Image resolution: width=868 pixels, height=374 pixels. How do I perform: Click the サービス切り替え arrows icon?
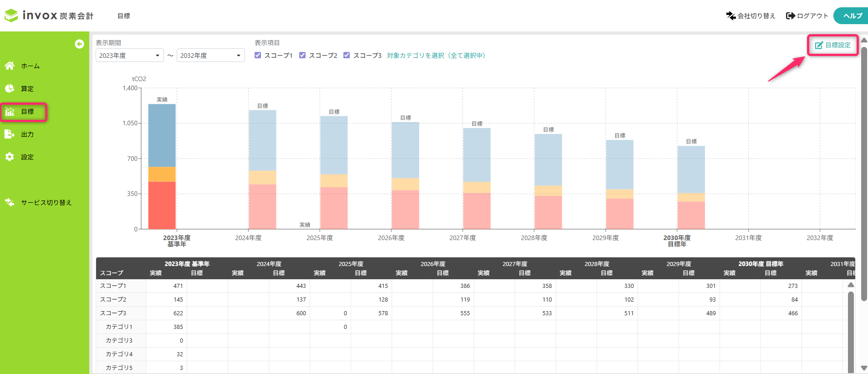10,202
